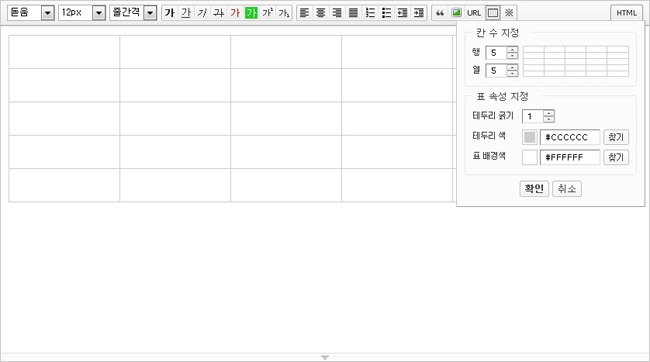
Task: Toggle the insert table toolbar icon
Action: [492, 13]
